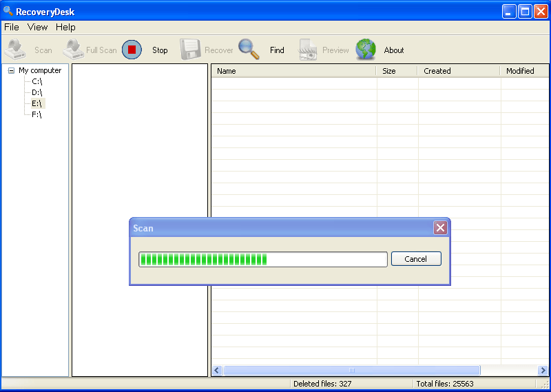Viewport: 551px width, 392px height.
Task: Select drive C:\ in the tree
Action: (37, 81)
